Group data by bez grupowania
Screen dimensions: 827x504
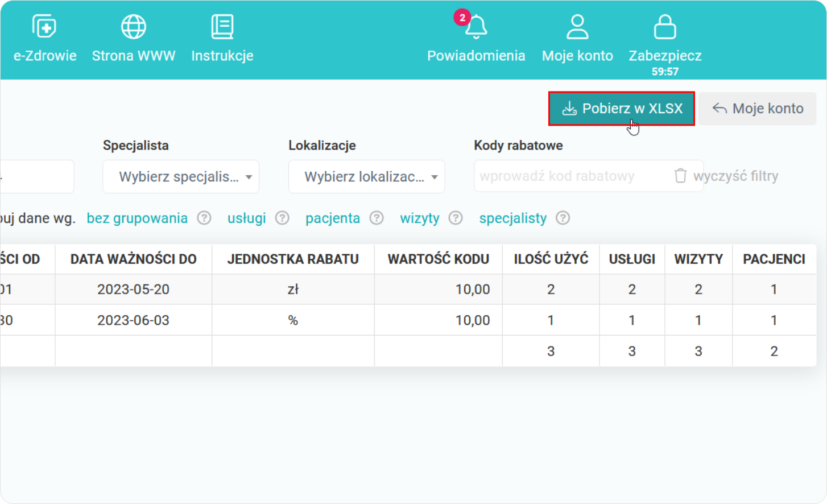[x=137, y=218]
